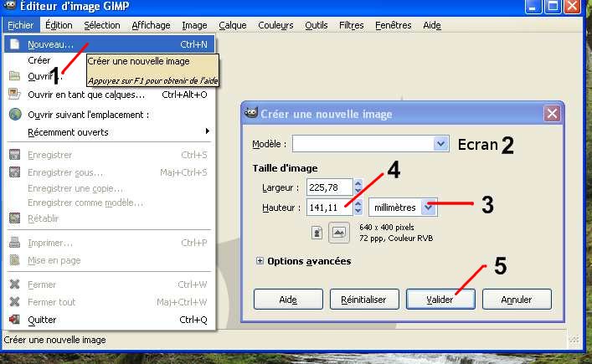
Task: Open the Couleurs menu
Action: pyautogui.click(x=275, y=25)
